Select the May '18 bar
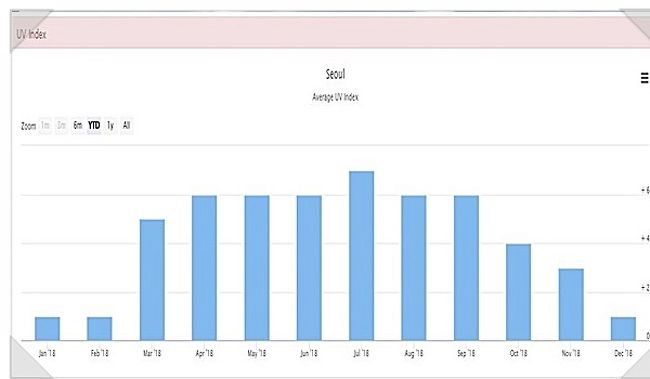Viewport: 650px width, 379px height. pyautogui.click(x=257, y=268)
